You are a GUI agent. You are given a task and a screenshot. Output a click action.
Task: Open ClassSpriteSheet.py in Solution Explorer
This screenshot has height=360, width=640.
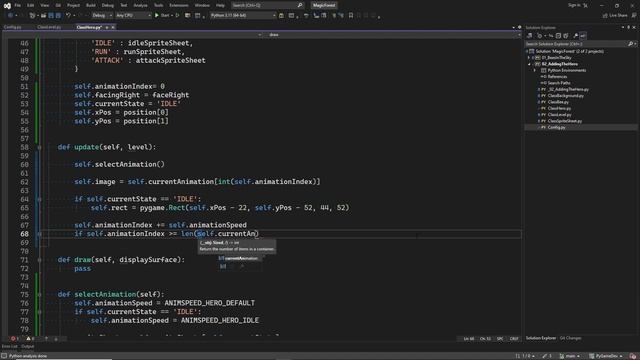click(564, 121)
